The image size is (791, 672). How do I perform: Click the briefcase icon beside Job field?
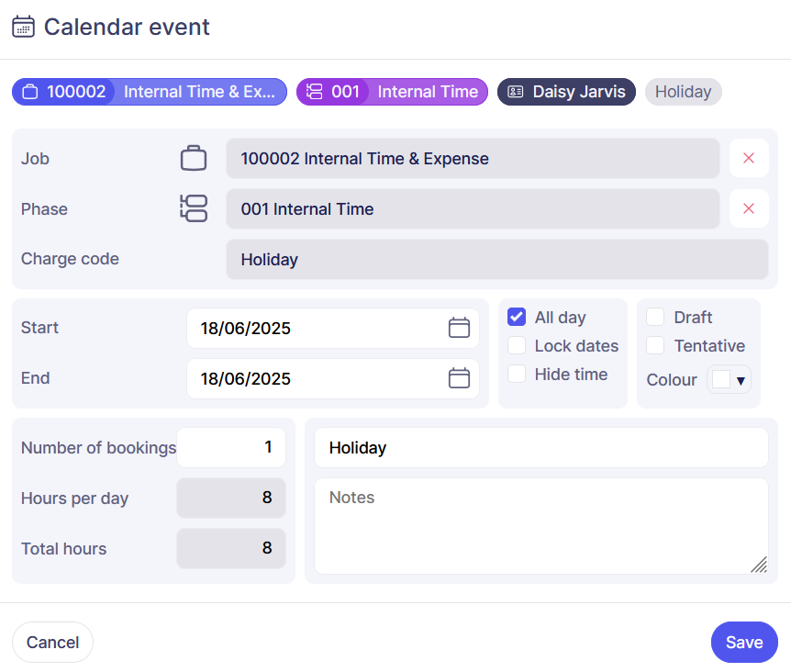pos(194,158)
